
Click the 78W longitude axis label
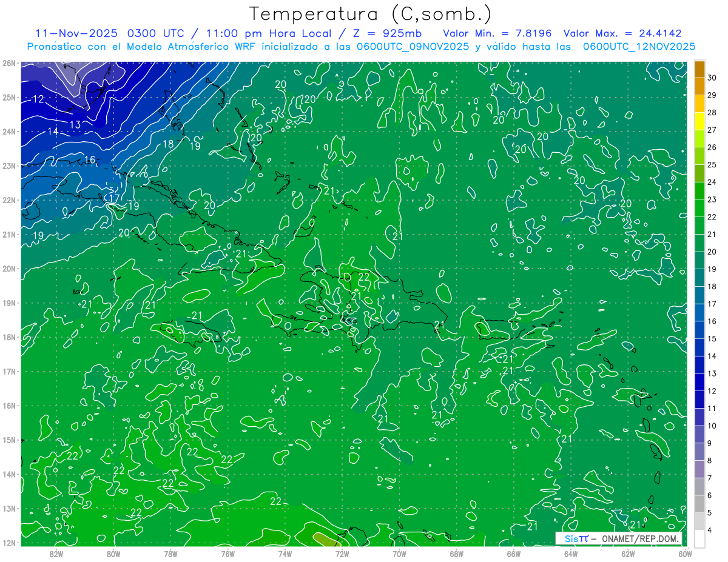(170, 554)
